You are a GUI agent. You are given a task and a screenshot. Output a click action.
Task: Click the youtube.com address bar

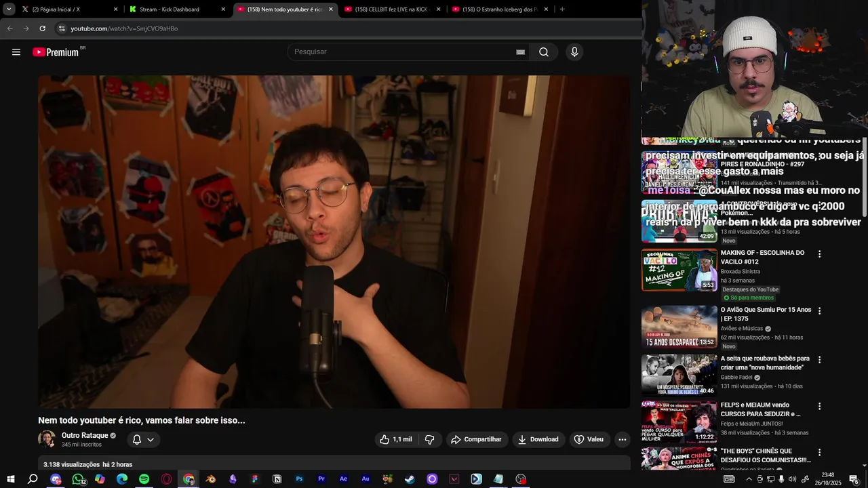point(346,28)
